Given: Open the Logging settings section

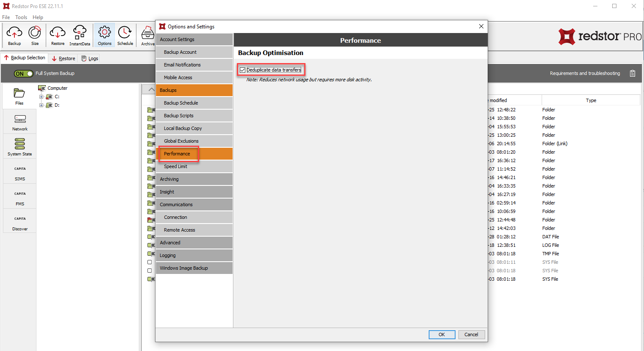Looking at the screenshot, I should coord(194,255).
